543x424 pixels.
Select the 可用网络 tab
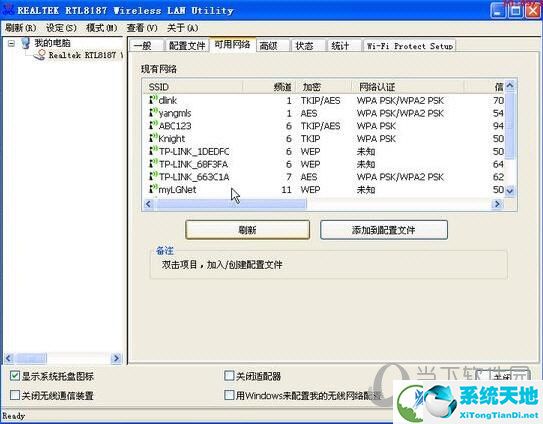232,45
